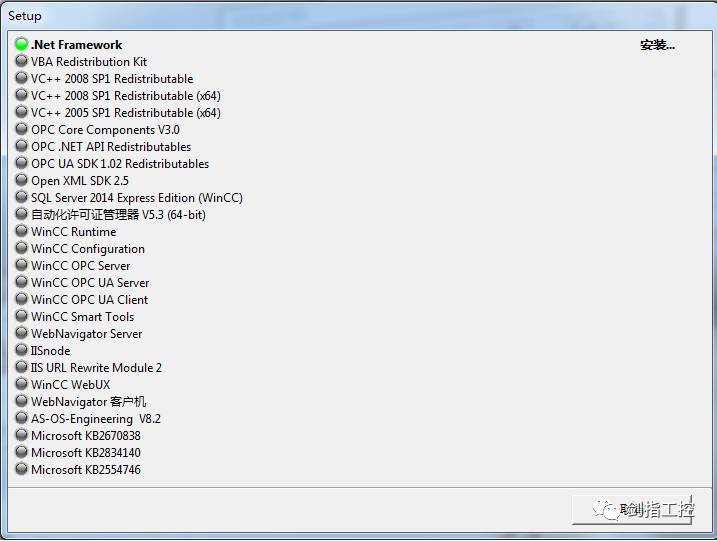Select the WebNavigator 客户机 label
717x541 pixels.
pos(89,402)
